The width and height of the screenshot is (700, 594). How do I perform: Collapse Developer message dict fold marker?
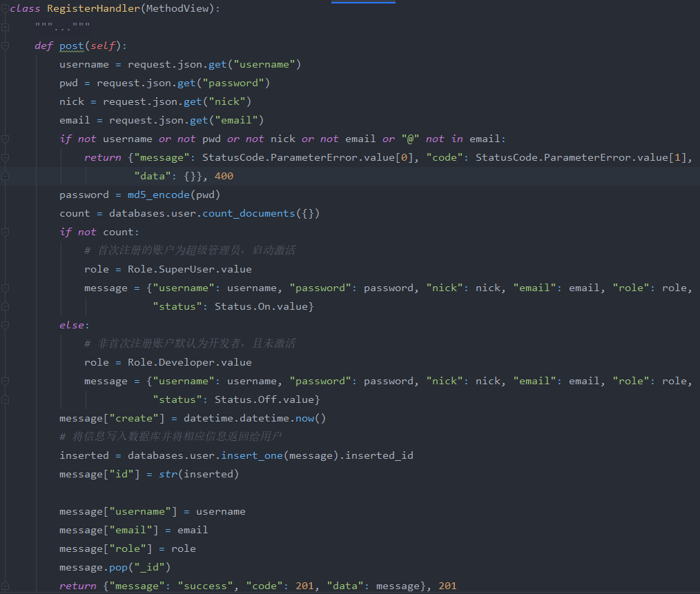click(5, 381)
